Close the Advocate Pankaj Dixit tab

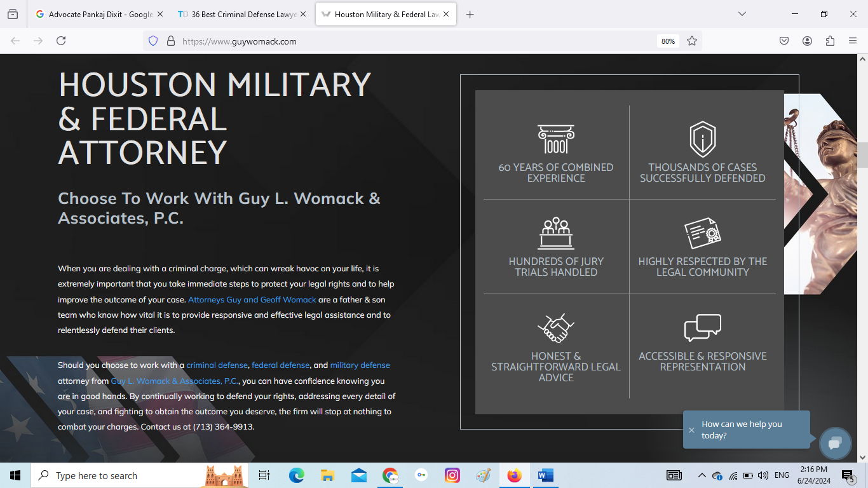point(160,14)
